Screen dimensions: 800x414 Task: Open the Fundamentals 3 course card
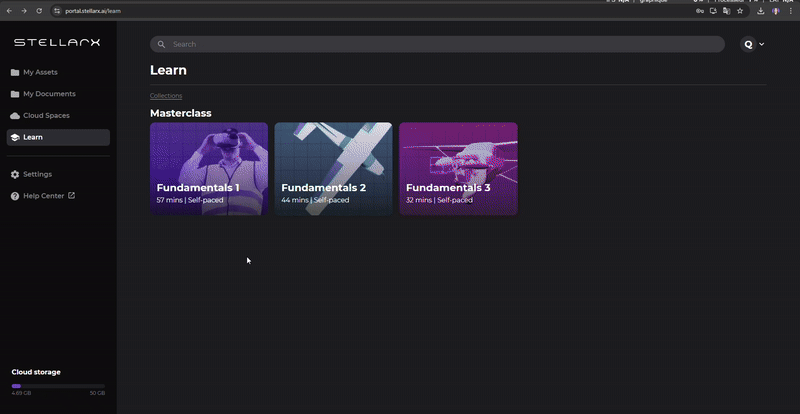coord(458,168)
